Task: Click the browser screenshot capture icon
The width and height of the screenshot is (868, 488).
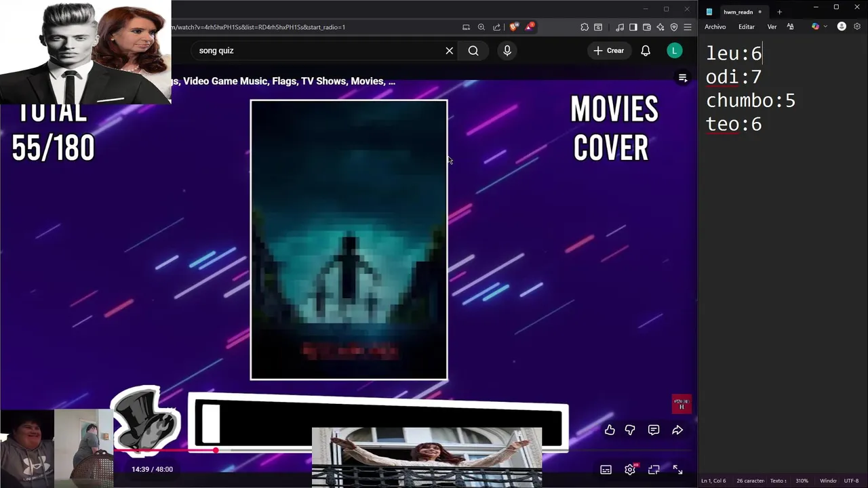Action: [598, 27]
